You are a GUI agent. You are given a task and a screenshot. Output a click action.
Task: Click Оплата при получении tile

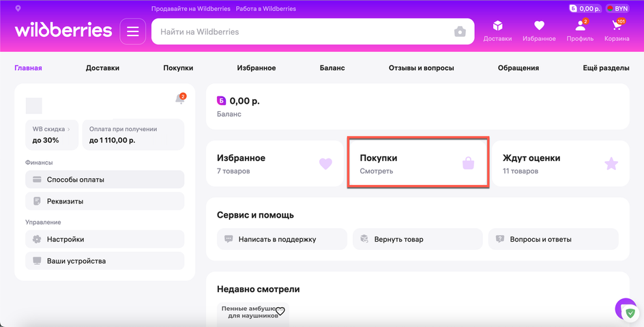134,134
